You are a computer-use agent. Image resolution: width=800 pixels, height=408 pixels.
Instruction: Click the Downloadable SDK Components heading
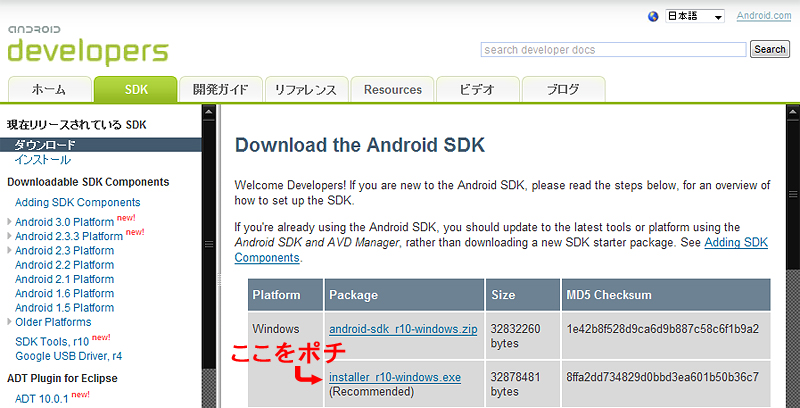(x=88, y=182)
